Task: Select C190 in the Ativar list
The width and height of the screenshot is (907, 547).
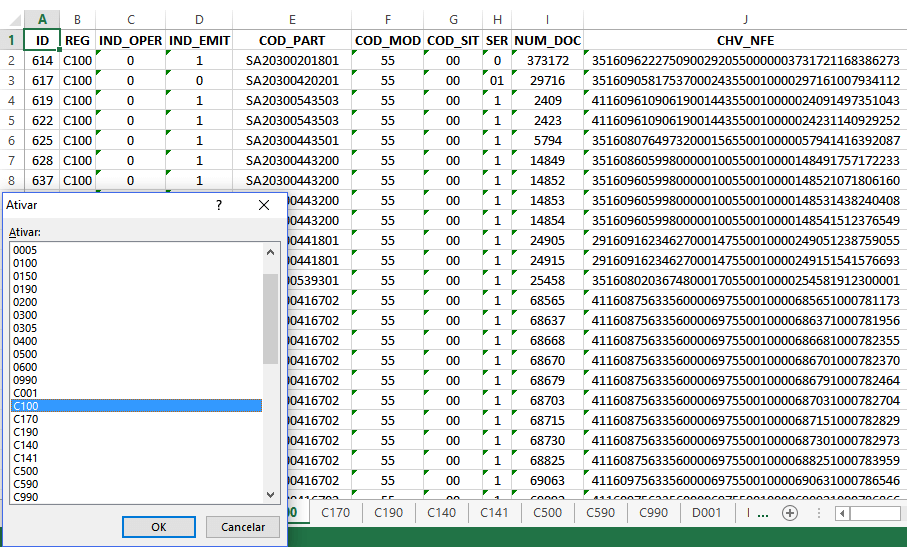Action: coord(25,432)
